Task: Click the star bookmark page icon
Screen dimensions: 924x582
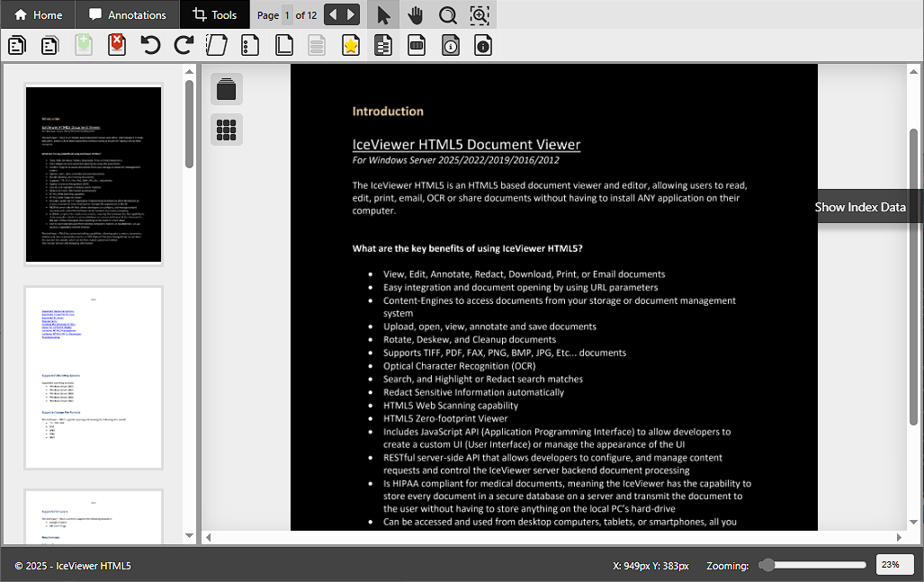Action: (x=351, y=45)
